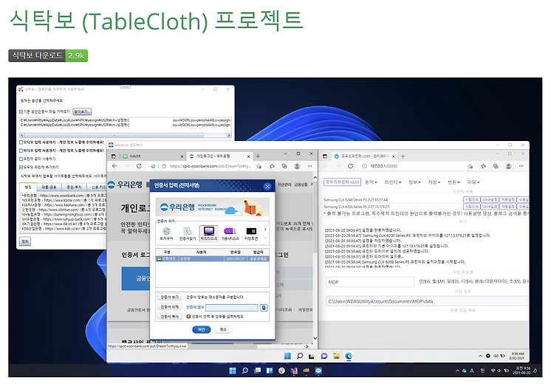Image resolution: width=554 pixels, height=392 pixels.
Task: Open favorites icon in Woori Bank browser
Action: [272, 166]
